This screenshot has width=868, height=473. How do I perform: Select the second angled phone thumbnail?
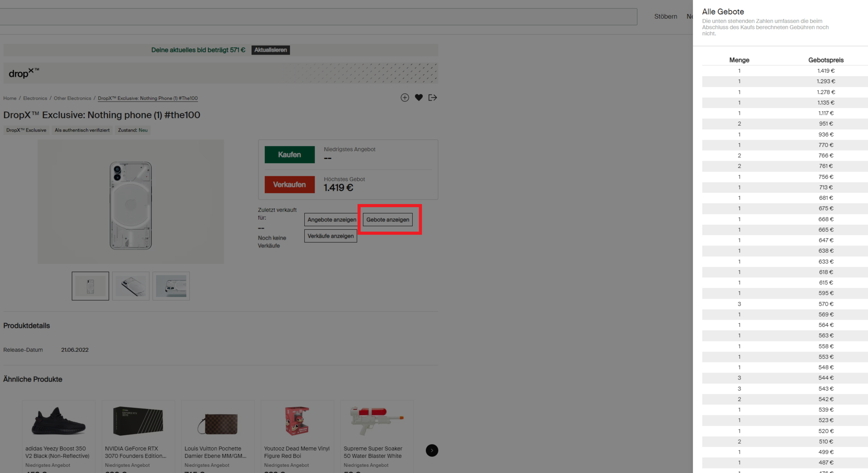131,286
